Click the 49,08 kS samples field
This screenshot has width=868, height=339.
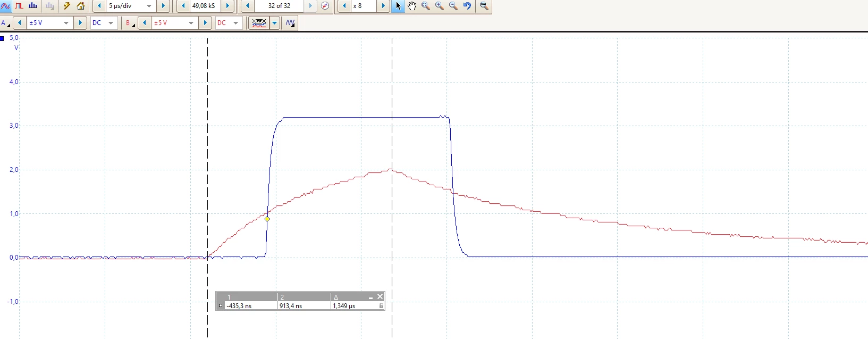tap(205, 6)
